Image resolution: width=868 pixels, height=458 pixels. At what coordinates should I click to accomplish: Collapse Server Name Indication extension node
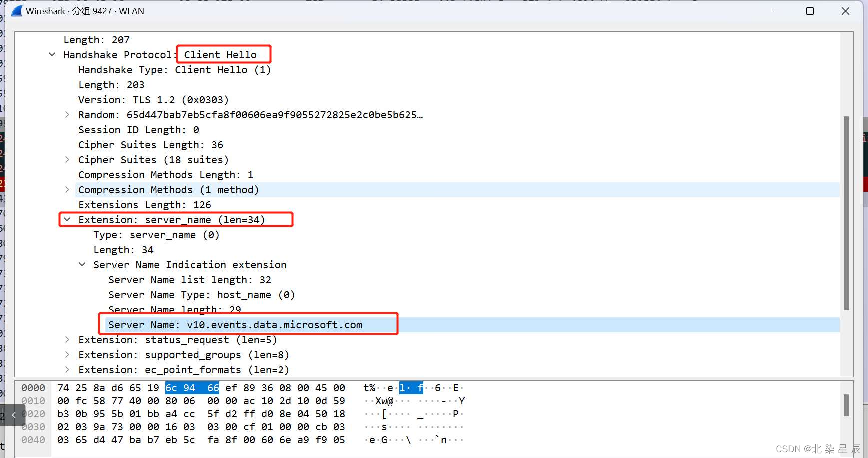(82, 265)
